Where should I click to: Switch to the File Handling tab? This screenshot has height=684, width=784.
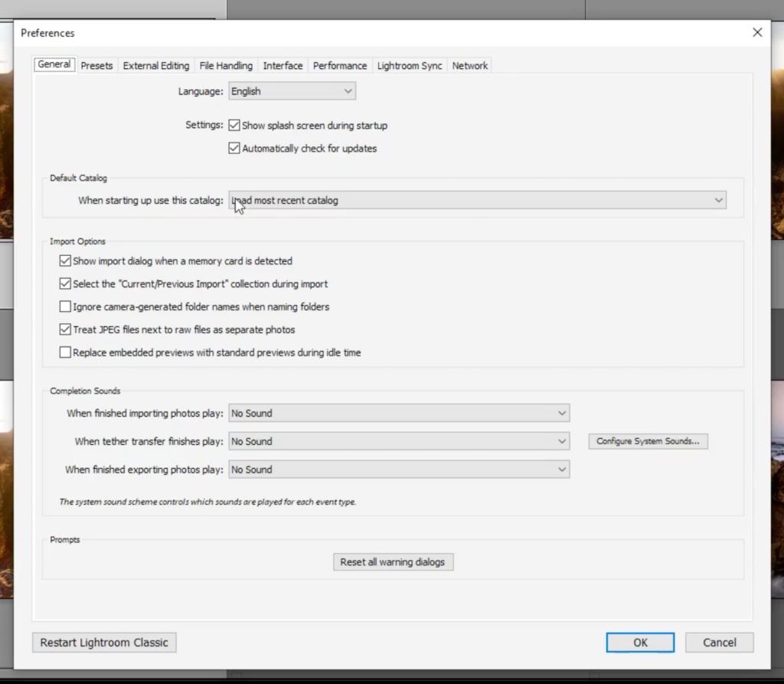tap(226, 65)
